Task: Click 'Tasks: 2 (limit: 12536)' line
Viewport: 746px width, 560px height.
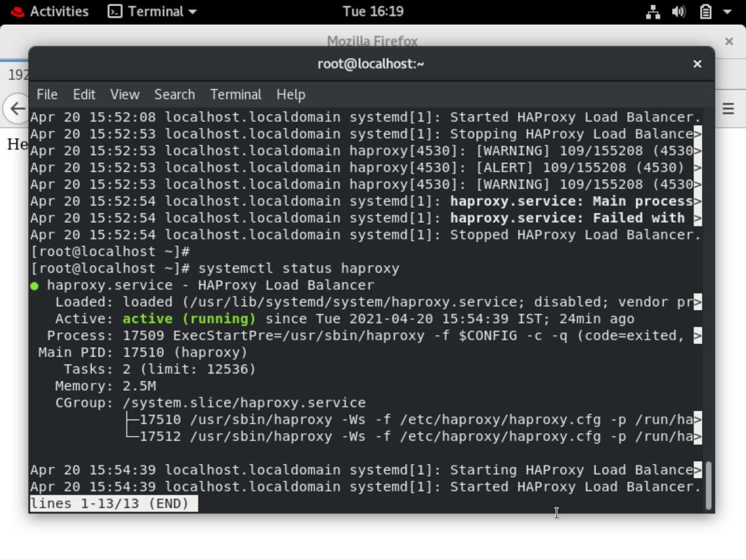Action: pyautogui.click(x=160, y=369)
